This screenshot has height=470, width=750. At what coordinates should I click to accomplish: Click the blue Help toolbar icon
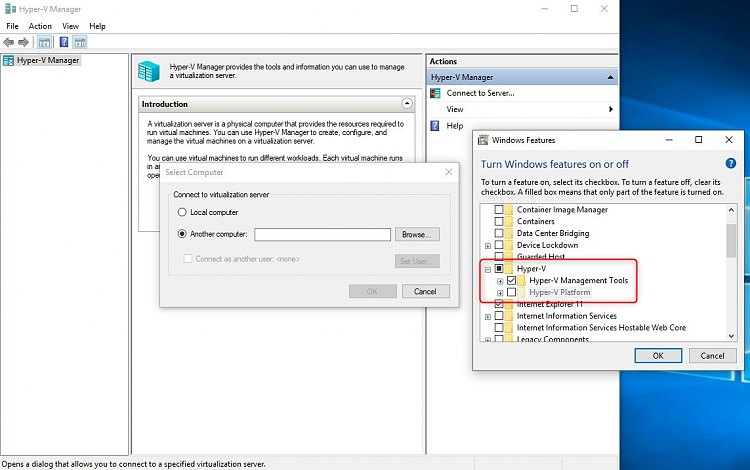pyautogui.click(x=64, y=42)
